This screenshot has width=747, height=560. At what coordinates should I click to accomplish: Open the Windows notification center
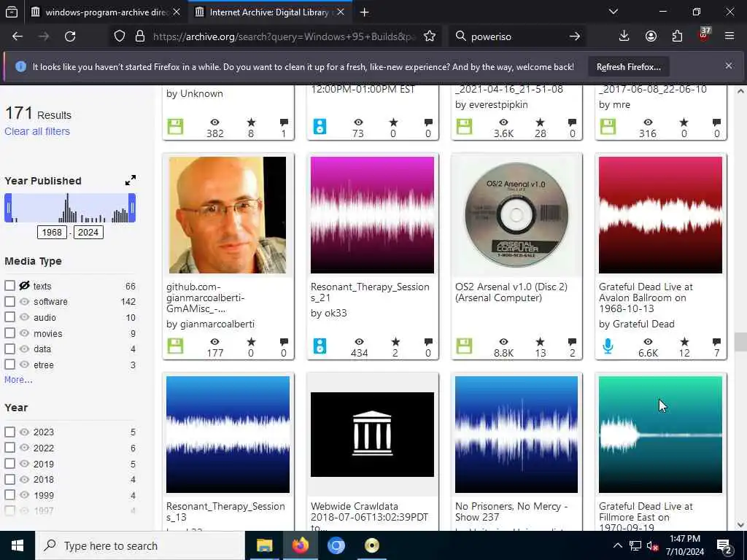coord(724,545)
